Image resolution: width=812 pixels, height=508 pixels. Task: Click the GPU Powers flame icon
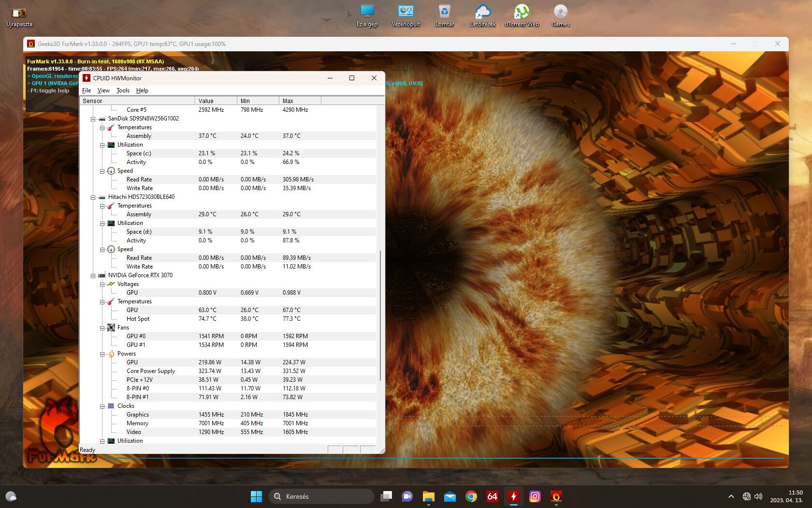[x=111, y=354]
